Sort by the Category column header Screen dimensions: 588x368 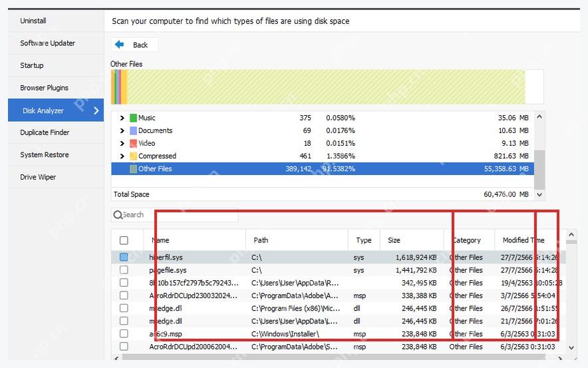tap(469, 240)
